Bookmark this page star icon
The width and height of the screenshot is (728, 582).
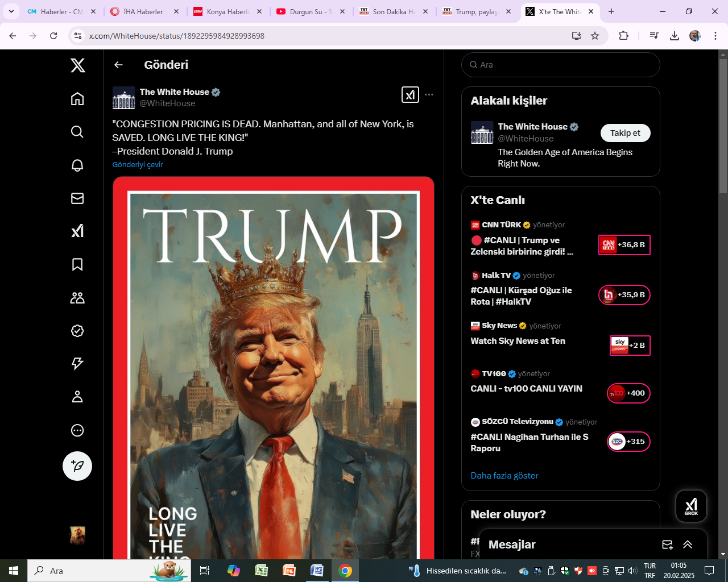595,36
